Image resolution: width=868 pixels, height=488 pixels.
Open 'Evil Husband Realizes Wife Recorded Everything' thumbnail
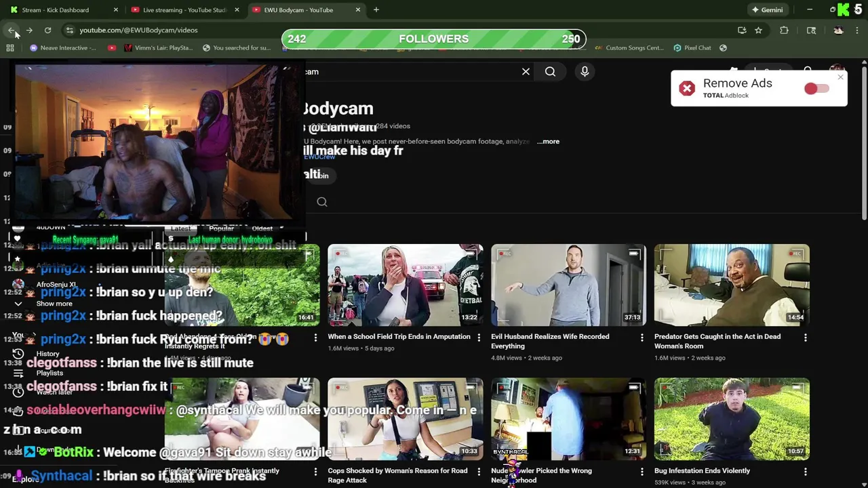[569, 285]
